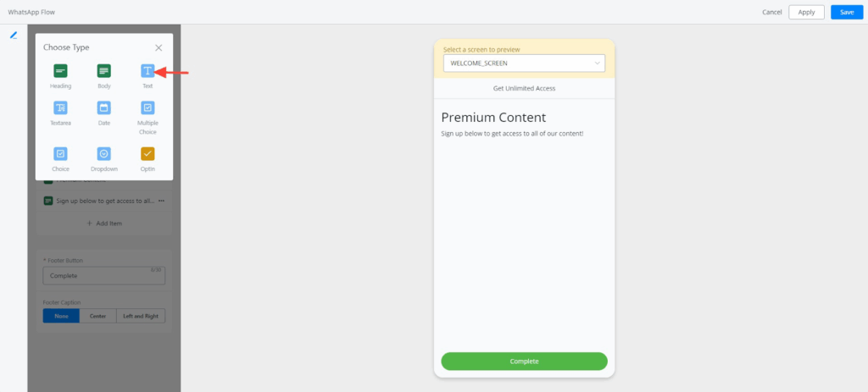Add a Multiple Choice component

pyautogui.click(x=147, y=108)
